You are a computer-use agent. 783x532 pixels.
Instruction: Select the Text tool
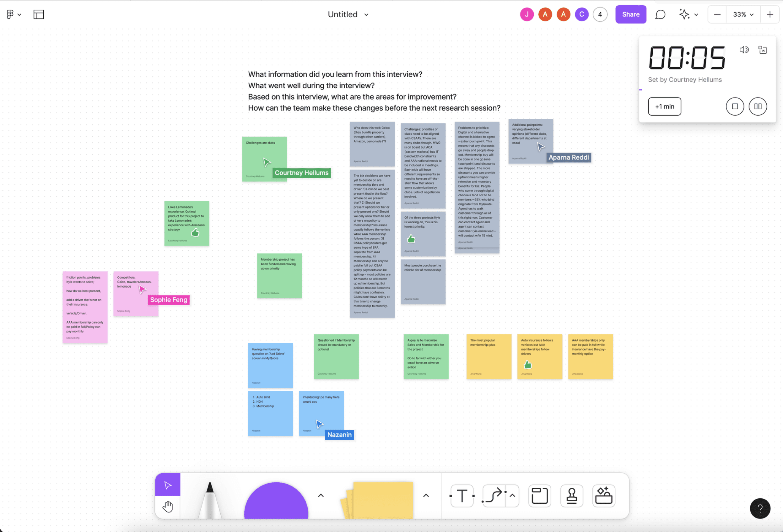click(462, 496)
